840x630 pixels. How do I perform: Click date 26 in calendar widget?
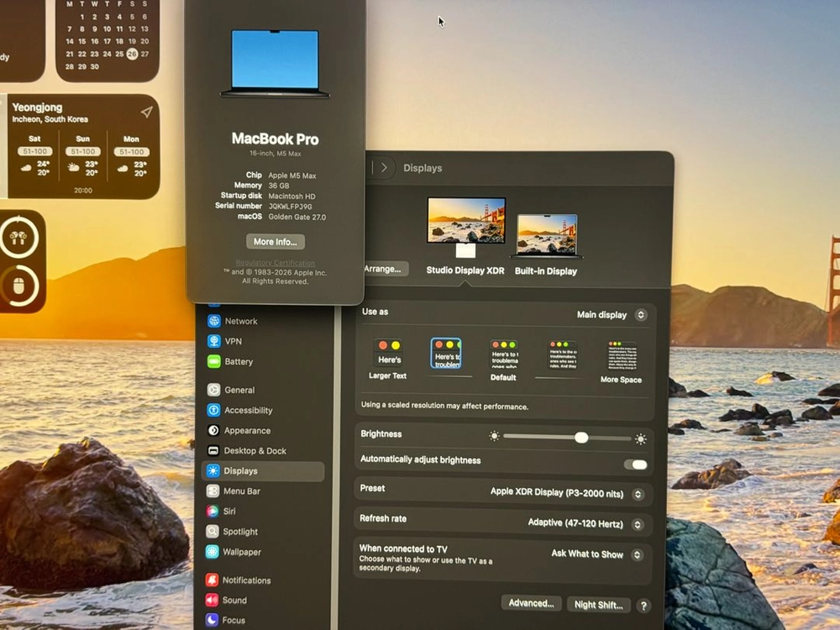tap(132, 54)
